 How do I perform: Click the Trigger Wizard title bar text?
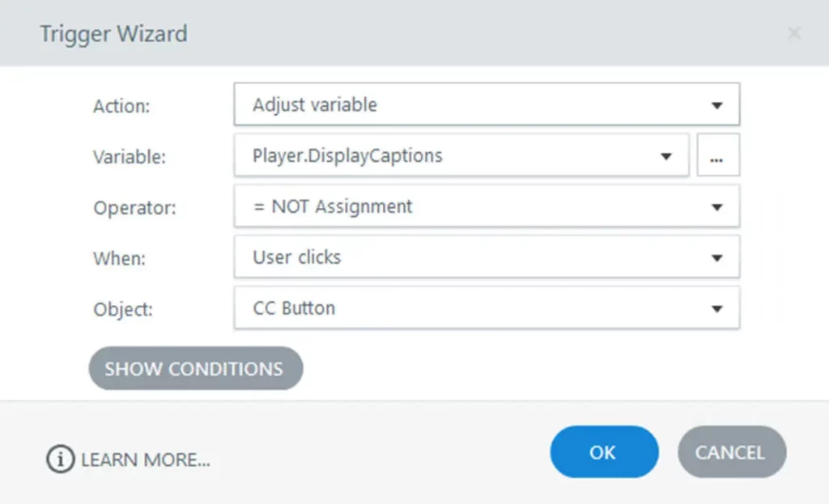(x=113, y=34)
